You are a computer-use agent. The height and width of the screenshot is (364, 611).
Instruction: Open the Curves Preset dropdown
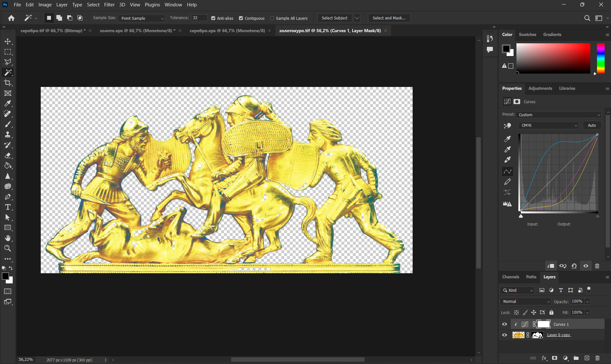(559, 115)
